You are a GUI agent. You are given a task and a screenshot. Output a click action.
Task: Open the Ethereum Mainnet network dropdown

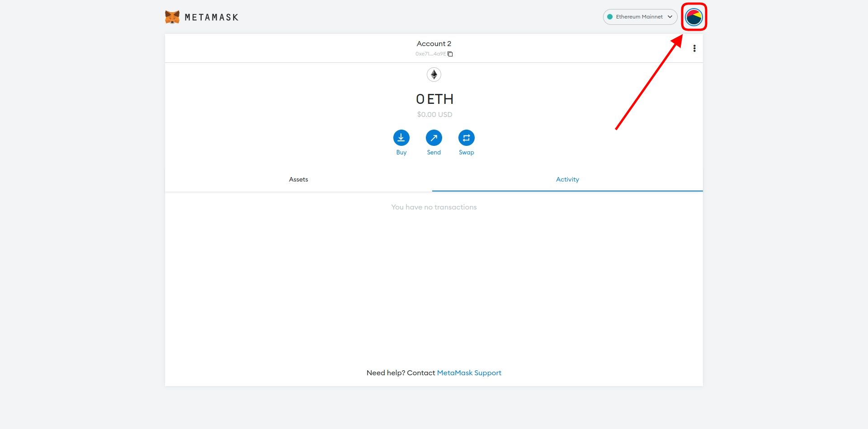(x=640, y=17)
